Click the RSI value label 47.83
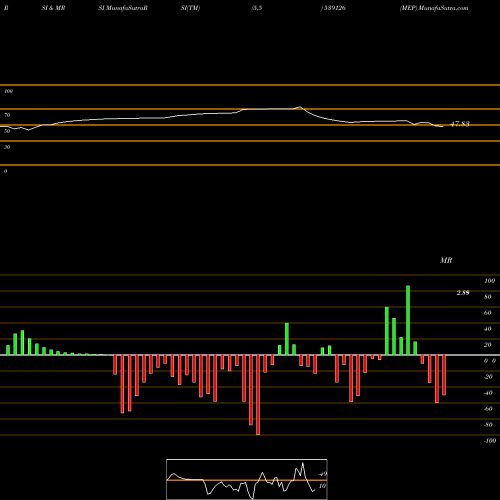500x500 pixels. [x=460, y=124]
